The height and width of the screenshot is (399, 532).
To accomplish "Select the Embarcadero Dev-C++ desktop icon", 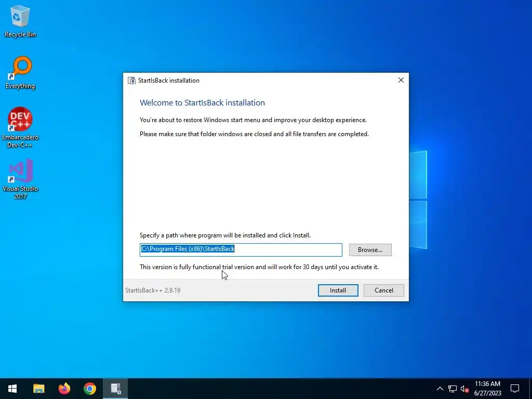I will coord(20,128).
